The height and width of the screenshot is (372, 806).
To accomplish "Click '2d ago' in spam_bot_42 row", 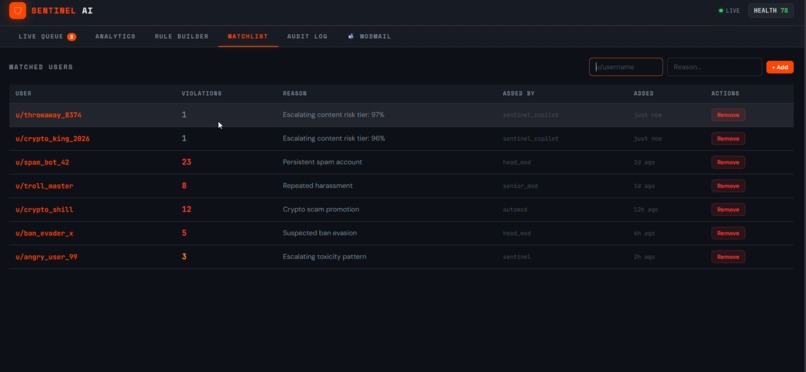I will tap(644, 162).
